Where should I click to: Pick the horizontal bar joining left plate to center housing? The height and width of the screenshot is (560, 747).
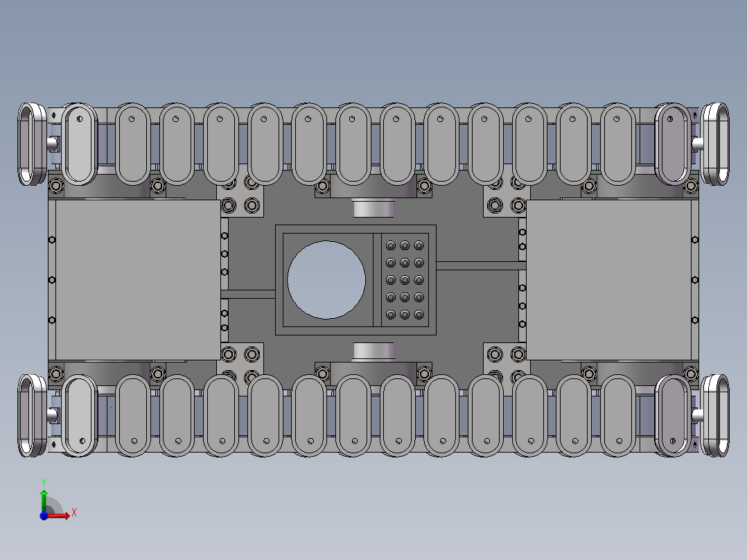pos(248,294)
